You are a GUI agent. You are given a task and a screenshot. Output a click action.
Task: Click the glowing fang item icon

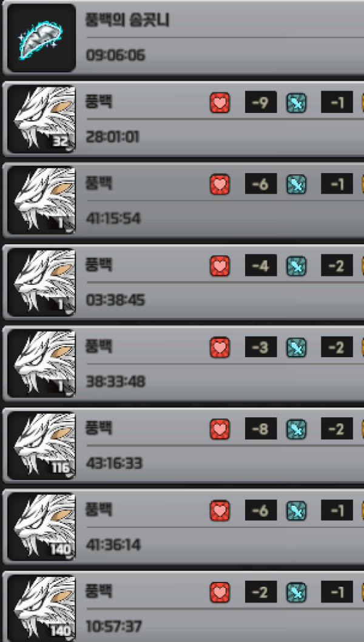pos(41,38)
